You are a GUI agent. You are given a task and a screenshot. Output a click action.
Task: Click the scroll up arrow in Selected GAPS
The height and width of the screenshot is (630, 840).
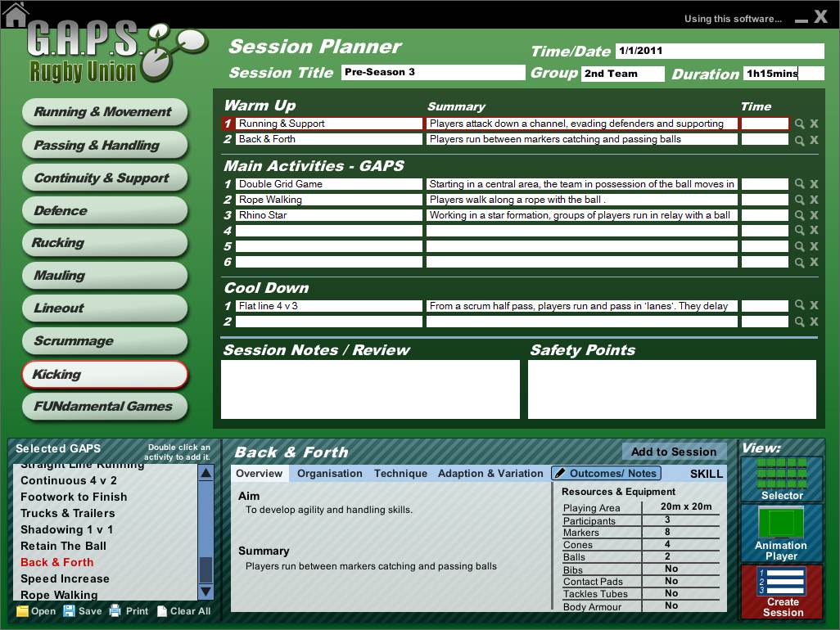[205, 473]
